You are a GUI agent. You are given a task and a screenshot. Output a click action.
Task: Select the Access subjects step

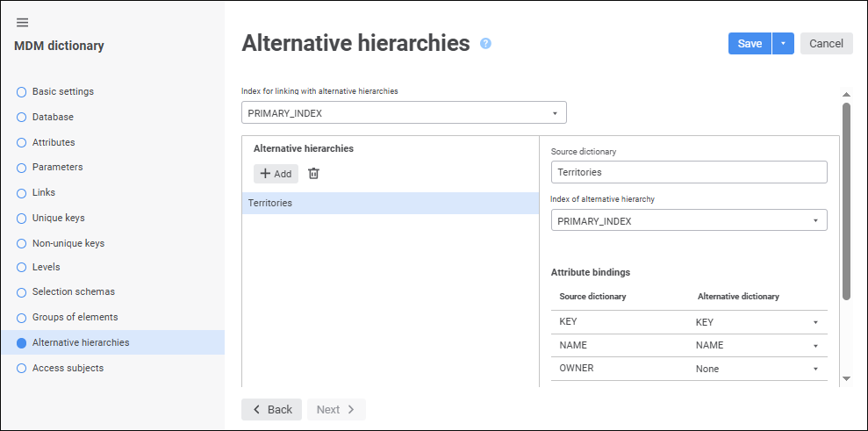coord(68,368)
